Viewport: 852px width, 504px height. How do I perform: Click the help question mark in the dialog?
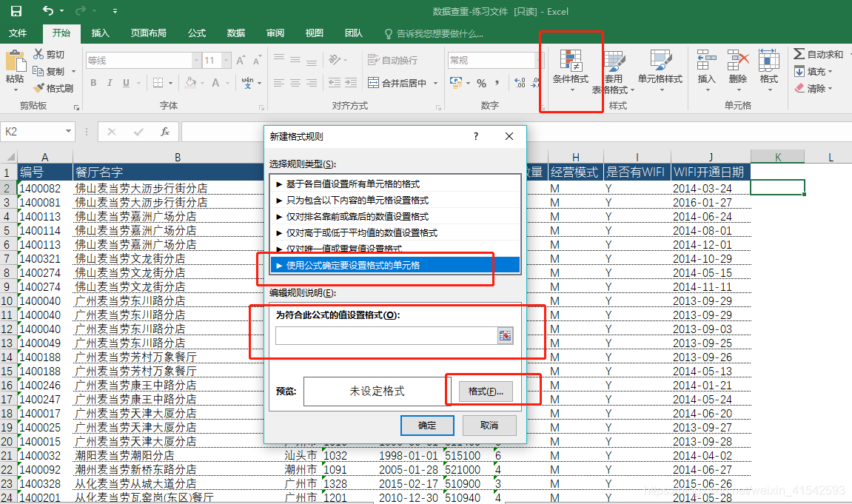476,136
